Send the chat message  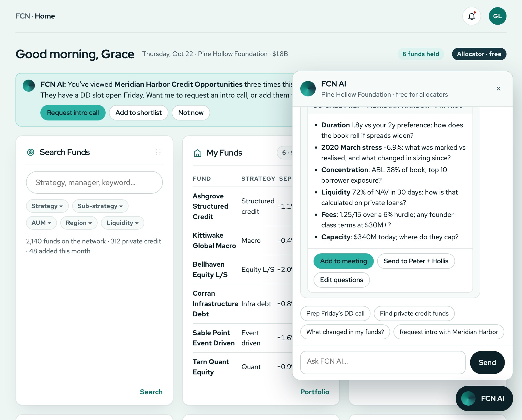(487, 363)
